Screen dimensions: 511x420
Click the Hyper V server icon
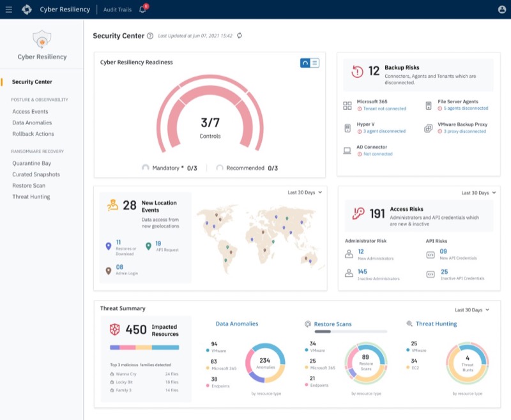[347, 128]
